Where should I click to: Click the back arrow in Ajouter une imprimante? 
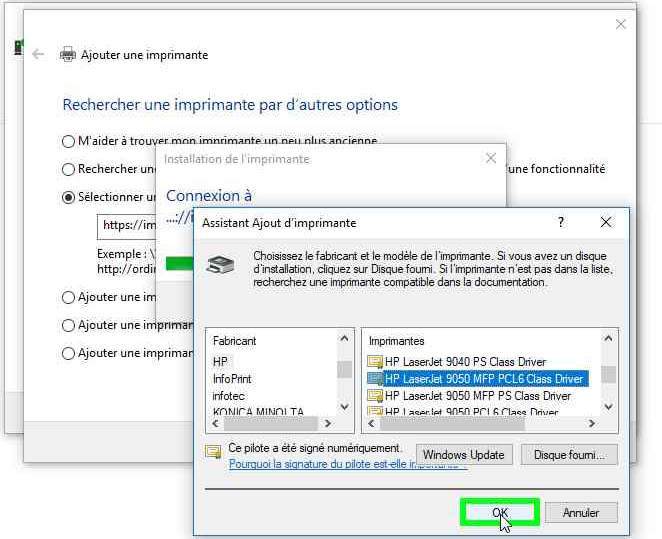[38, 55]
